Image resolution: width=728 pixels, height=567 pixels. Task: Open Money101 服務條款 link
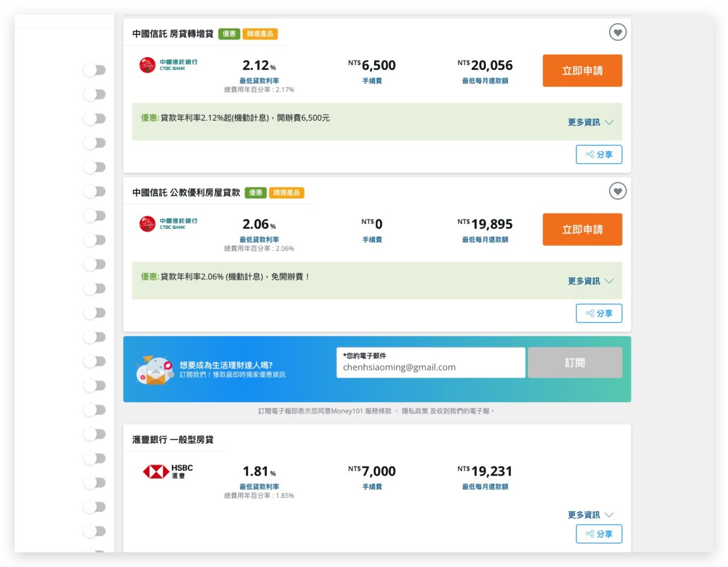click(362, 411)
